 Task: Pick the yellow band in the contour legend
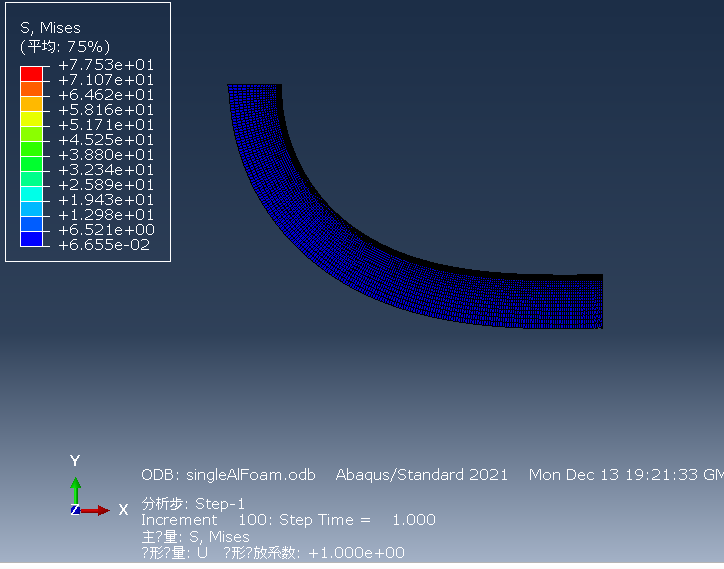pos(32,118)
